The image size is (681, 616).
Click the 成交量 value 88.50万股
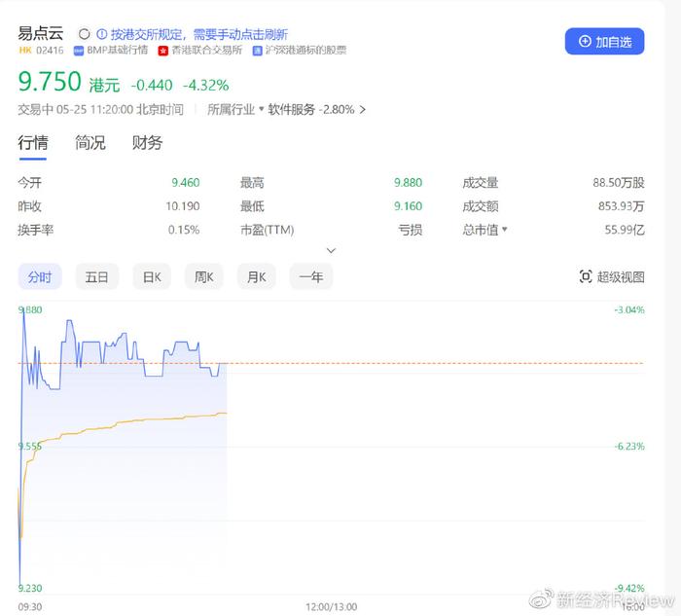pyautogui.click(x=619, y=182)
